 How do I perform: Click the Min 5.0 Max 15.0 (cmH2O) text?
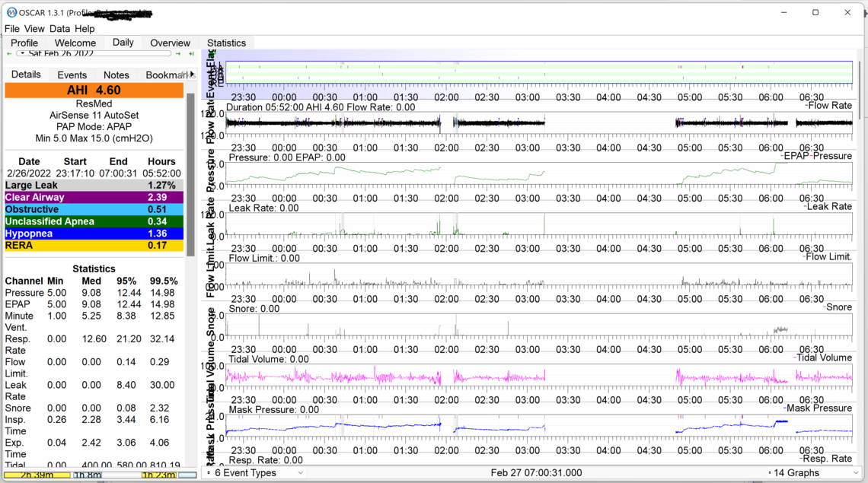tap(94, 138)
